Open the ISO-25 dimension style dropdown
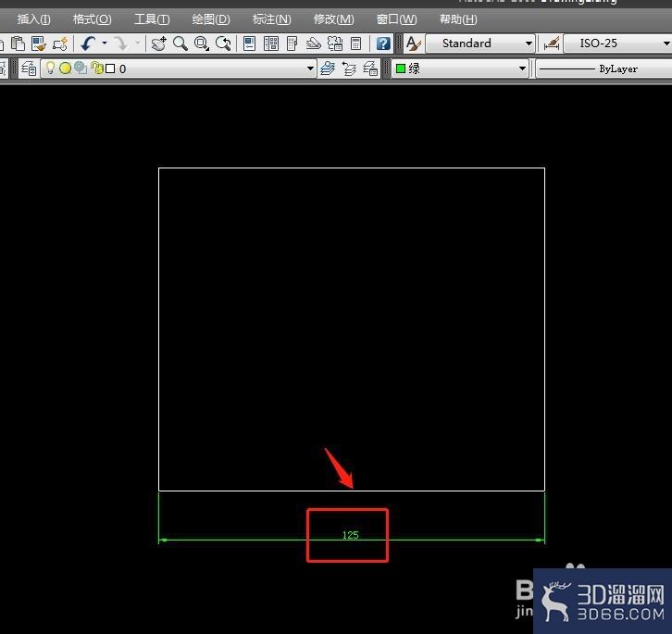 (x=666, y=44)
